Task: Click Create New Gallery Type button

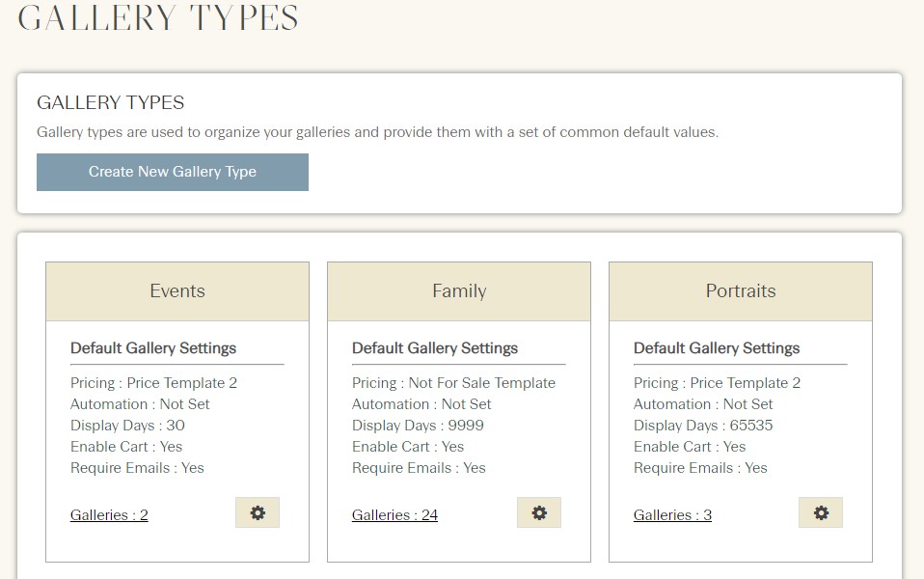Action: pos(172,172)
